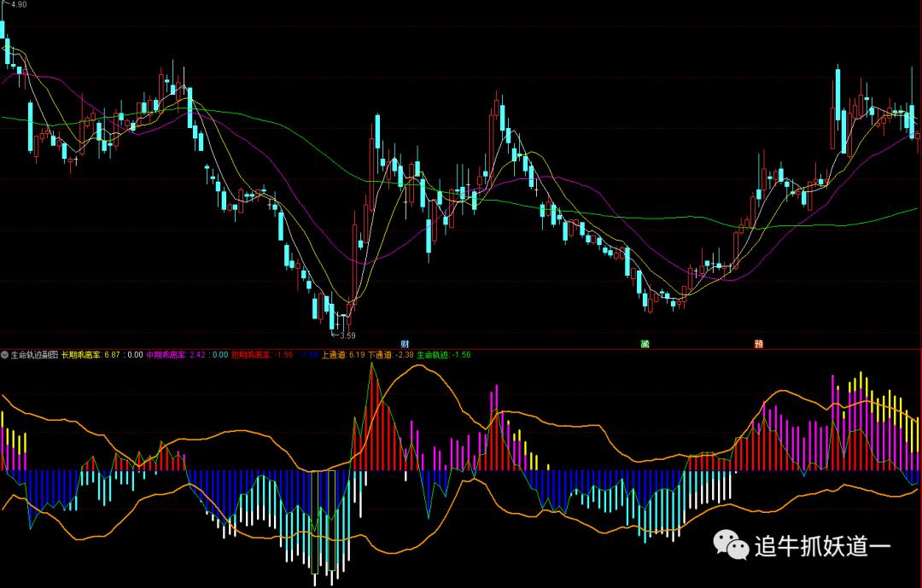
Task: Click the red 预 forecast event marker
Action: click(x=759, y=344)
